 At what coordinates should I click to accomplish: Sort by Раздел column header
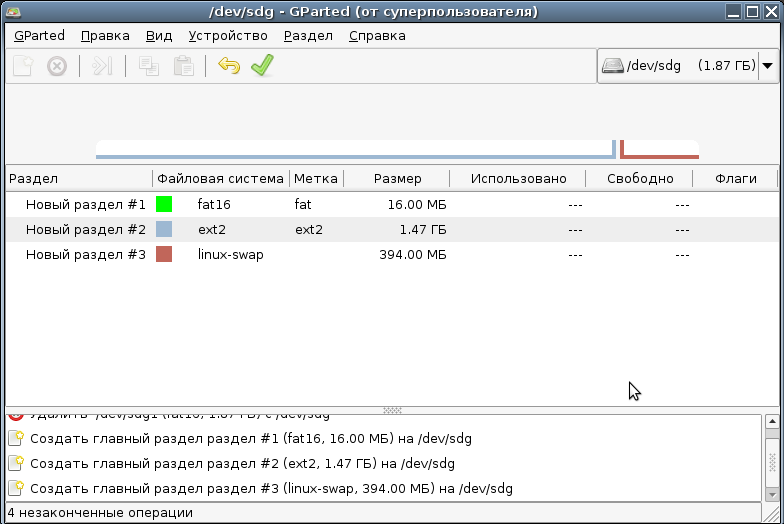point(79,178)
